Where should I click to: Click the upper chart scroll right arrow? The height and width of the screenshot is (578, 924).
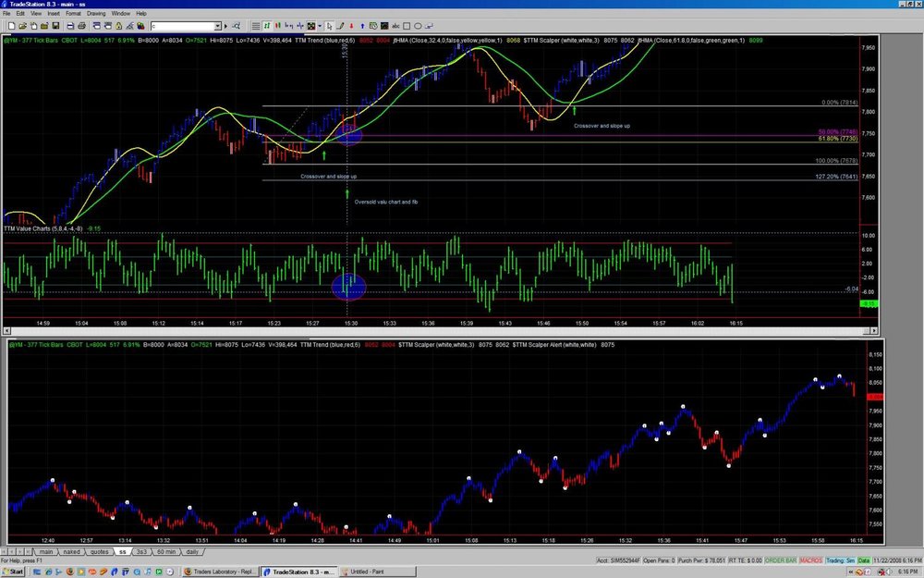click(x=874, y=331)
